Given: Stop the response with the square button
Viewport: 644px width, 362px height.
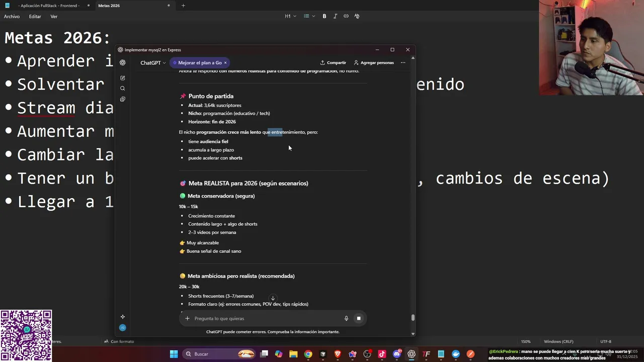Looking at the screenshot, I should pyautogui.click(x=359, y=318).
